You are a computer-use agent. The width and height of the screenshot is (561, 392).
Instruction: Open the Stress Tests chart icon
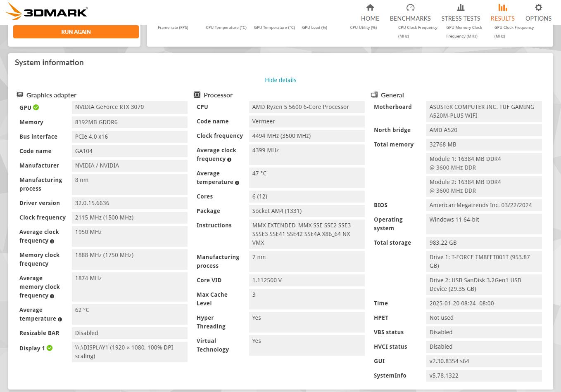(461, 7)
